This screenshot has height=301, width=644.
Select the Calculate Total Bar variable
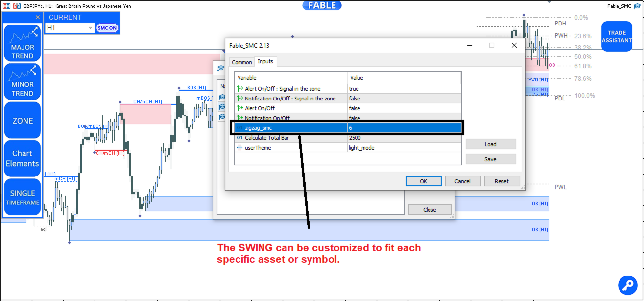tap(291, 138)
